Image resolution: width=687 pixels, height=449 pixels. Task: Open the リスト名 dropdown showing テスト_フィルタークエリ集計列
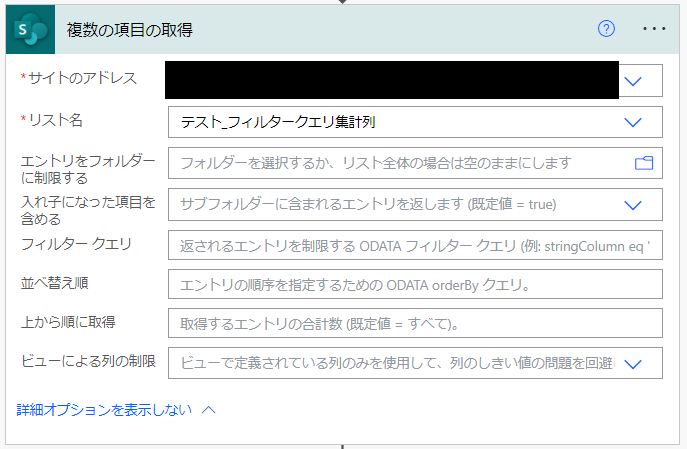[415, 122]
